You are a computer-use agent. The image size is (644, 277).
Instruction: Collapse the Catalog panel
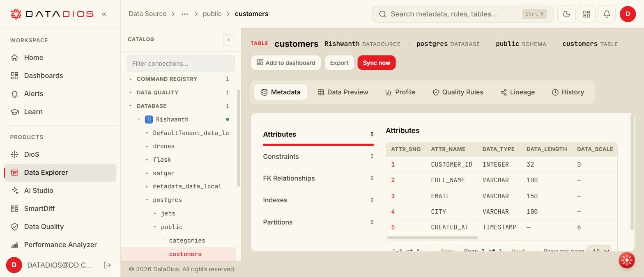click(x=228, y=39)
